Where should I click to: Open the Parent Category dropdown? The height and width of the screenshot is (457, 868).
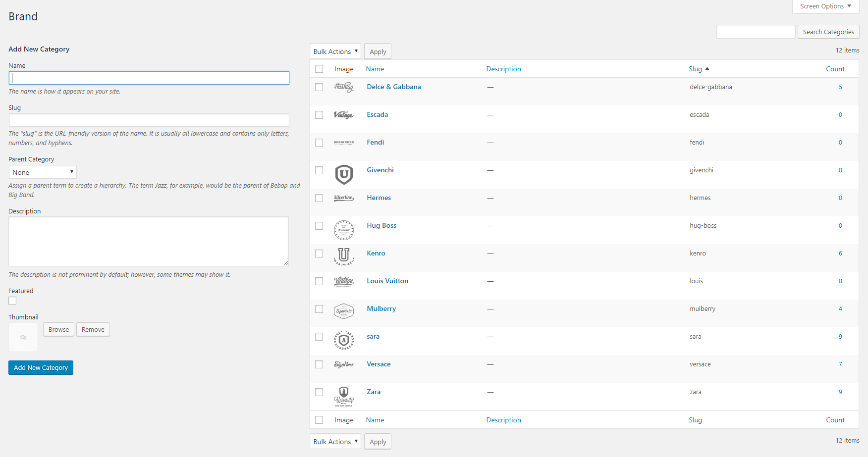tap(43, 172)
